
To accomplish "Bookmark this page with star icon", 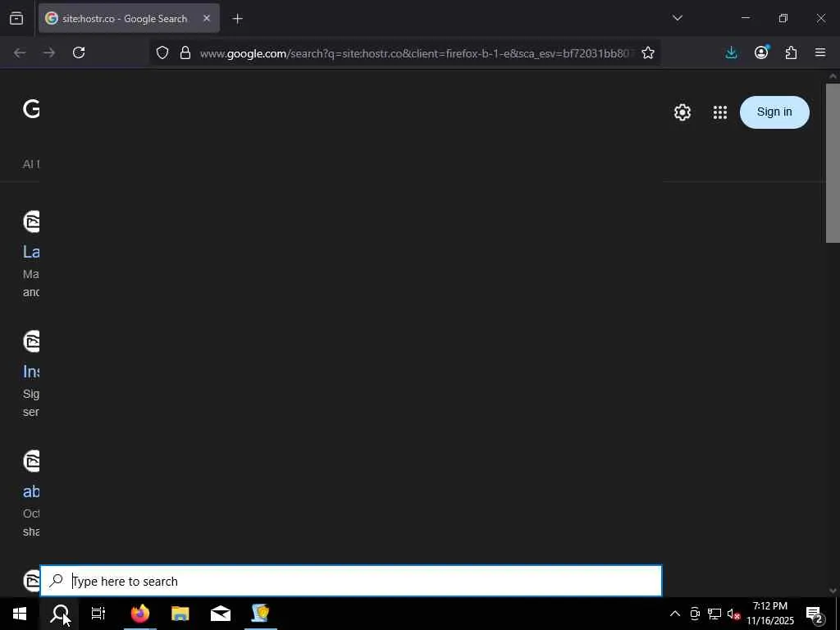I will coord(648,52).
